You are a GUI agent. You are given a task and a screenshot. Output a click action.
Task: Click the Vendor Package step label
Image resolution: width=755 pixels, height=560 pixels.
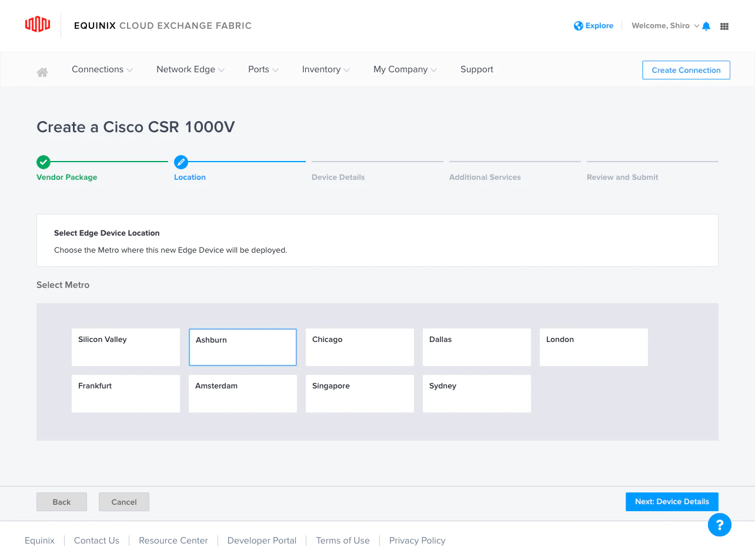(67, 177)
